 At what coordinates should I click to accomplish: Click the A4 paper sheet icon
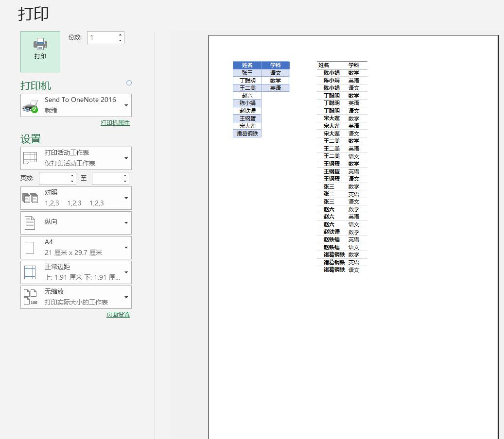pos(30,248)
